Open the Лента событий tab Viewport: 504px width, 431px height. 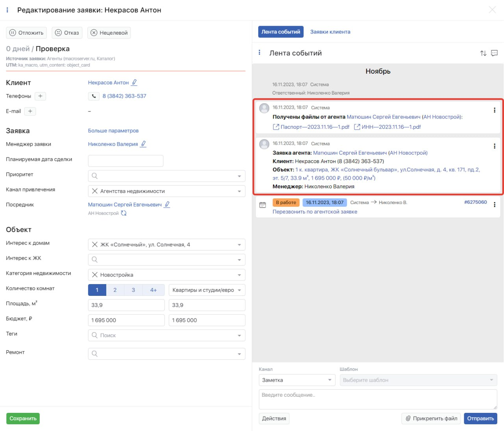tap(281, 32)
